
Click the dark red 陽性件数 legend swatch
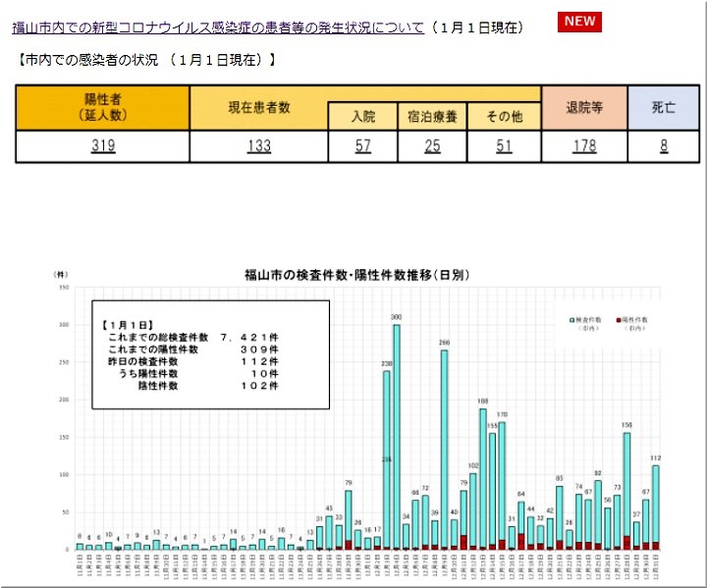619,320
